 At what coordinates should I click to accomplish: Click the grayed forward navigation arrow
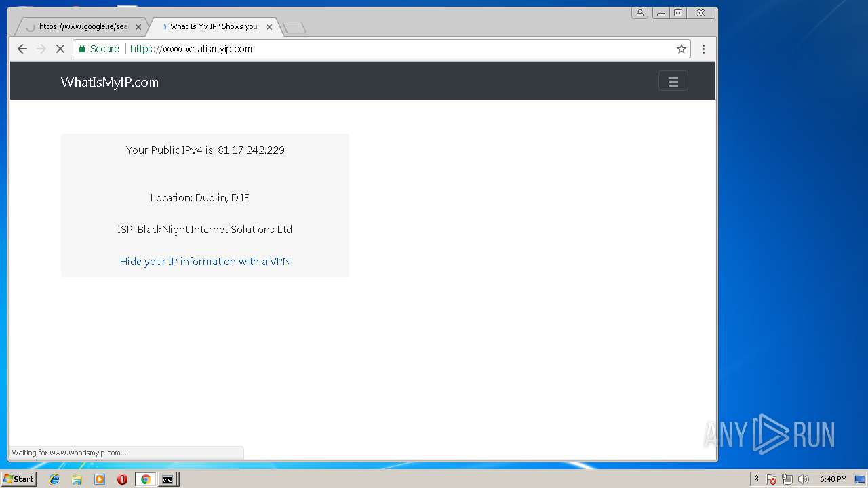click(41, 49)
